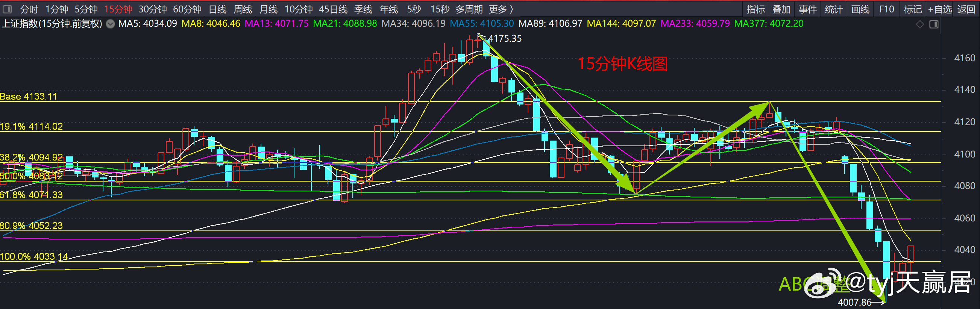Viewport: 980px width, 309px height.
Task: Open dropdown arrow beside 上证指数 title
Action: click(110, 24)
